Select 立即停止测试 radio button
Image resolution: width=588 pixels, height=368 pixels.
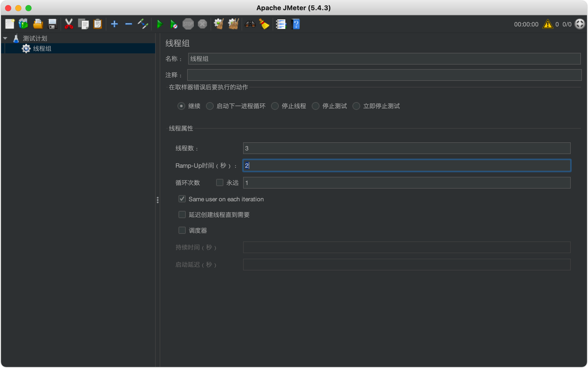tap(356, 106)
